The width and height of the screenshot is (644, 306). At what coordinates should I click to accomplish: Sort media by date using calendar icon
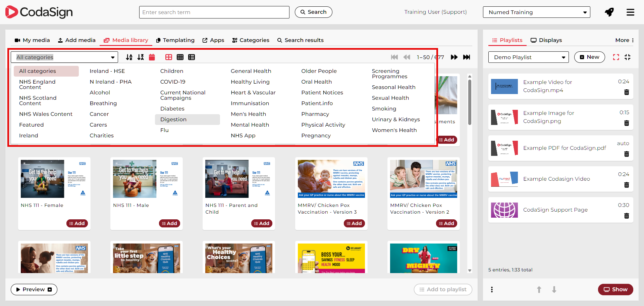152,57
